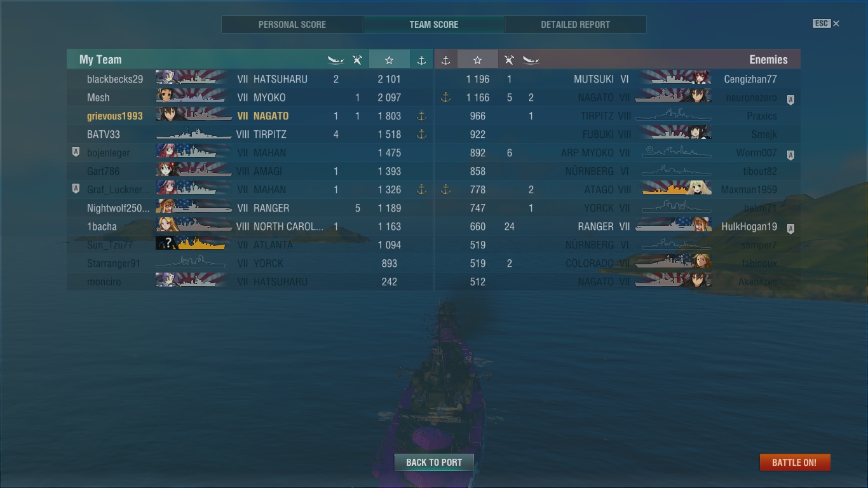
Task: Click the clan badge beside HulkHogan19
Action: click(790, 227)
